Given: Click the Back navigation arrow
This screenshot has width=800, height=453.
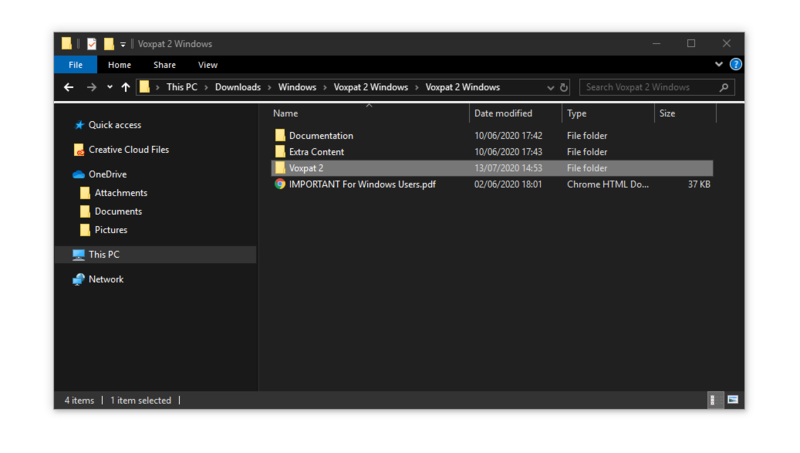Looking at the screenshot, I should click(x=68, y=88).
